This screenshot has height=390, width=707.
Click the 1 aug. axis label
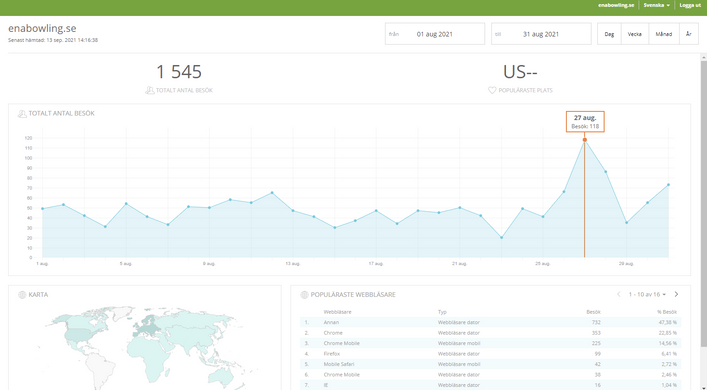(42, 264)
